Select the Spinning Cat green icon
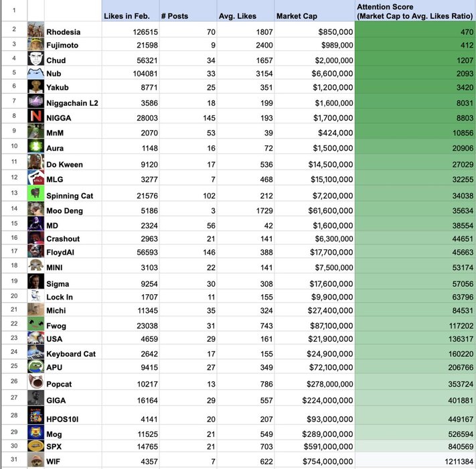 [35, 194]
